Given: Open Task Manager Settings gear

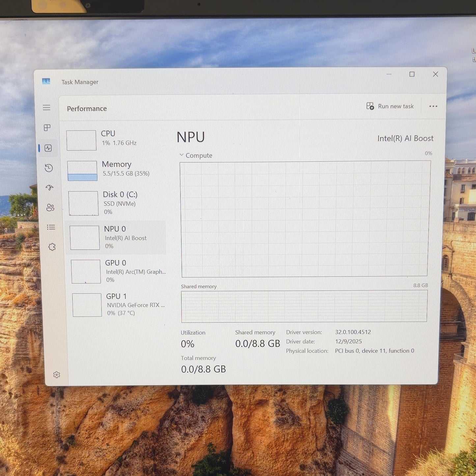Looking at the screenshot, I should pos(57,375).
